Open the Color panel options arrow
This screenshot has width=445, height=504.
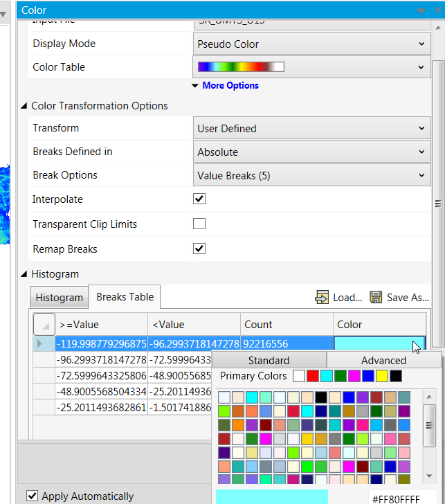tap(421, 10)
